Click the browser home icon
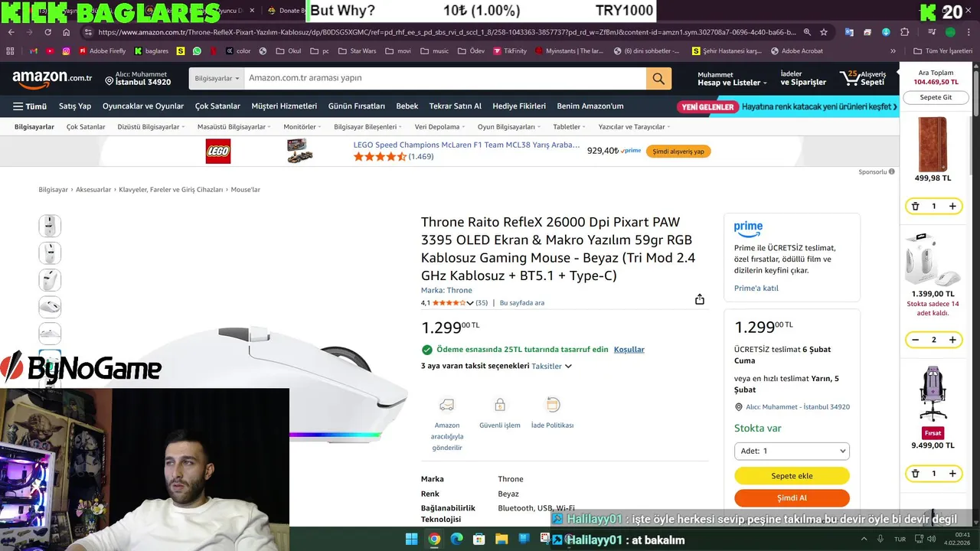 67,32
